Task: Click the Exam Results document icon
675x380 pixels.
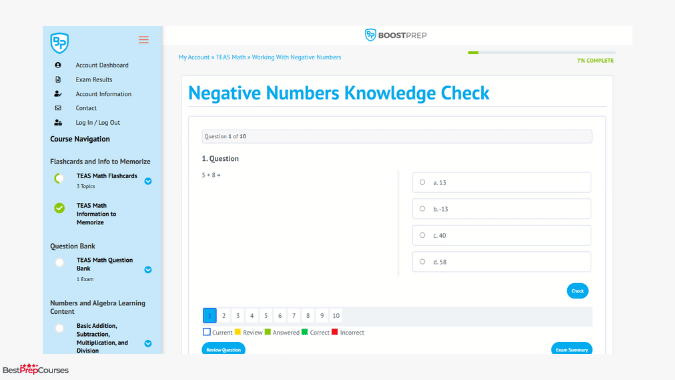Action: (x=58, y=80)
